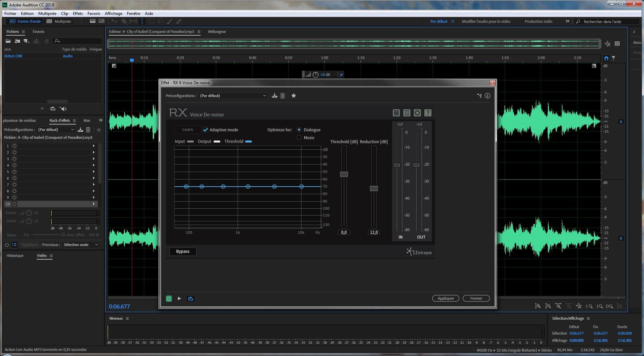Image resolution: width=644 pixels, height=356 pixels.
Task: Select the Lasso Selection tool
Action: 161,21
